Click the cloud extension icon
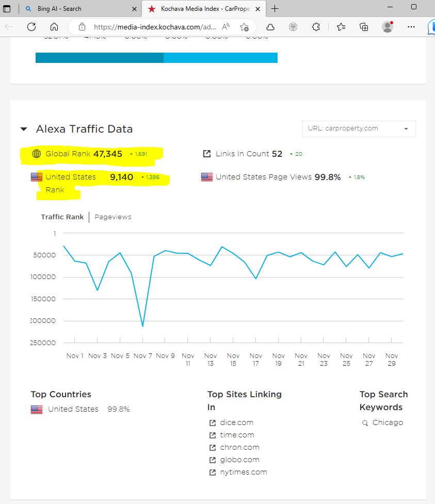Image resolution: width=435 pixels, height=504 pixels. (270, 27)
